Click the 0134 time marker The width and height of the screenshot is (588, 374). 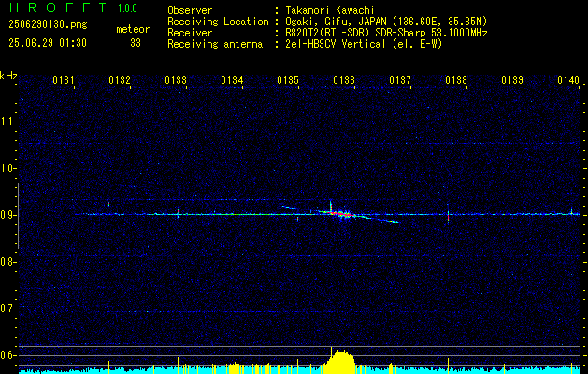[232, 79]
